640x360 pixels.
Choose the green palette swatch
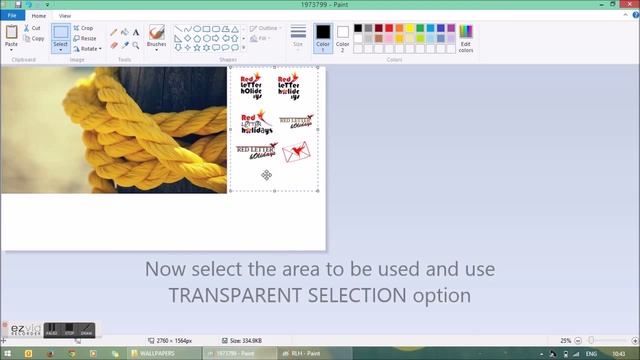click(x=420, y=28)
